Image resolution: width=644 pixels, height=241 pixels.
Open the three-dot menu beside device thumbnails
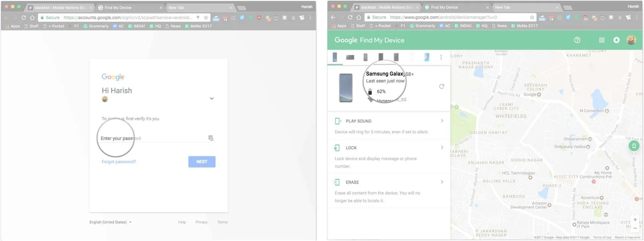click(441, 58)
